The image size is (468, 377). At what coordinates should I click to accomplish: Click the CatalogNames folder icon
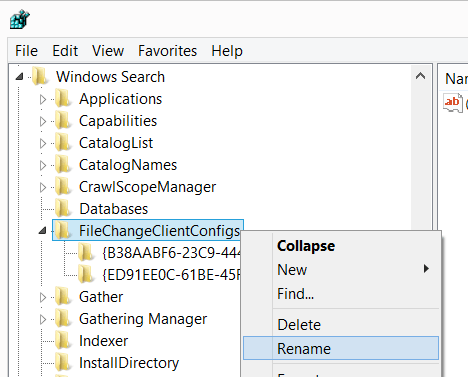point(63,164)
